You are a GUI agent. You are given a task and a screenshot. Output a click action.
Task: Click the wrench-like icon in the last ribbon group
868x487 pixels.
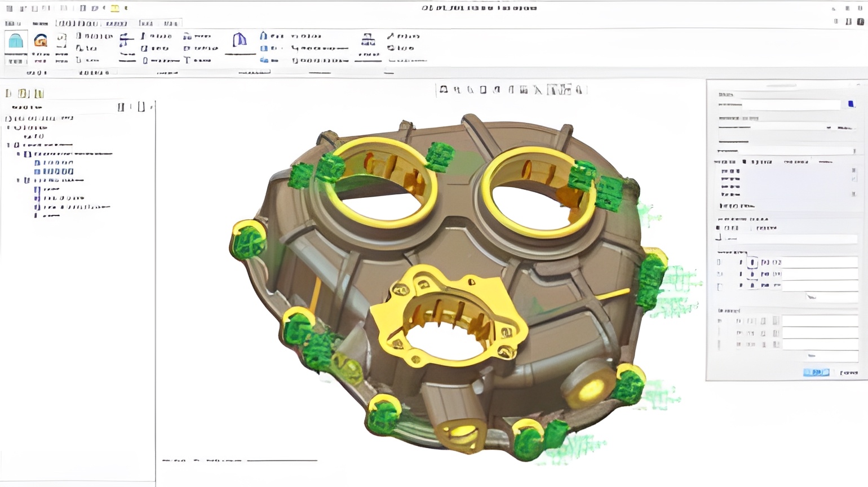point(391,36)
